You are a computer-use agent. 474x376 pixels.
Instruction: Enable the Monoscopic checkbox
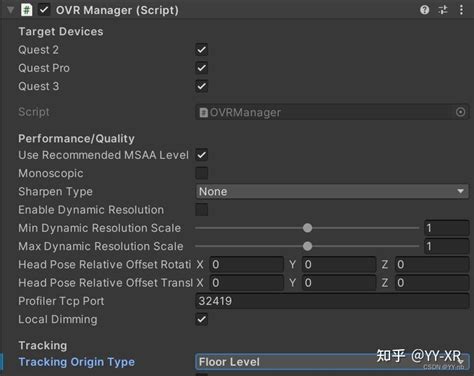[x=202, y=173]
